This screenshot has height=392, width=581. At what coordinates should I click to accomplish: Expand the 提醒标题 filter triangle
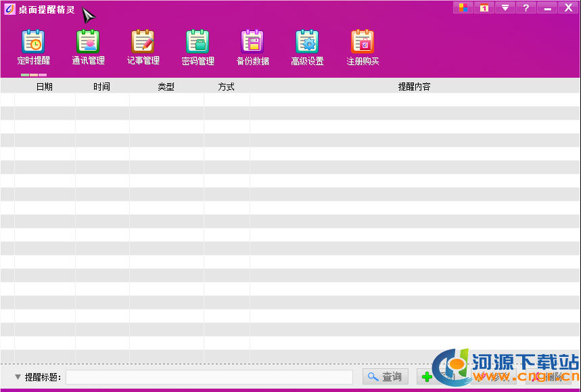point(18,377)
